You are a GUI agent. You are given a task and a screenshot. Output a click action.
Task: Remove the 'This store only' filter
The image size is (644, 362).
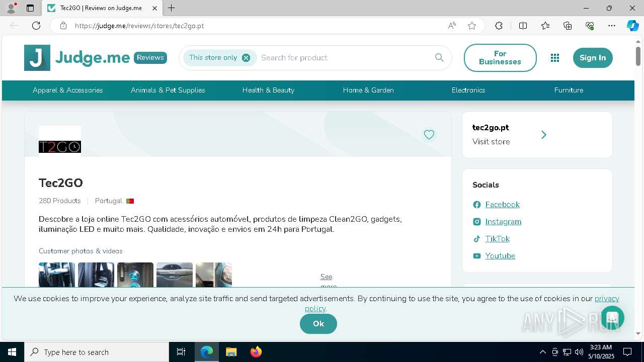pos(246,58)
